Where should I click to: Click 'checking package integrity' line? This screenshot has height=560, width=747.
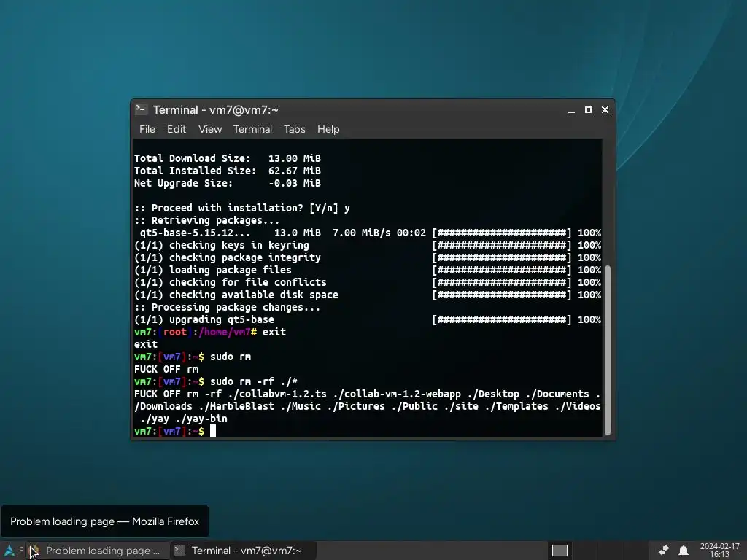coord(368,257)
